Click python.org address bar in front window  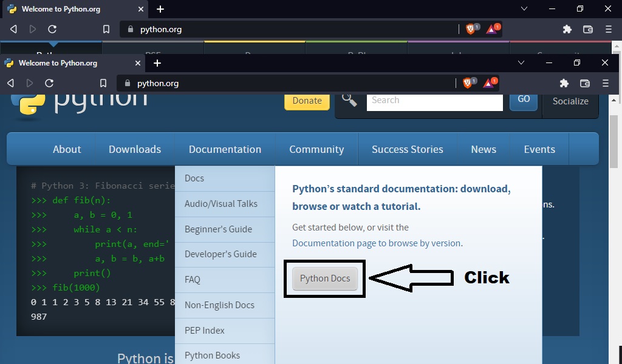click(x=158, y=84)
